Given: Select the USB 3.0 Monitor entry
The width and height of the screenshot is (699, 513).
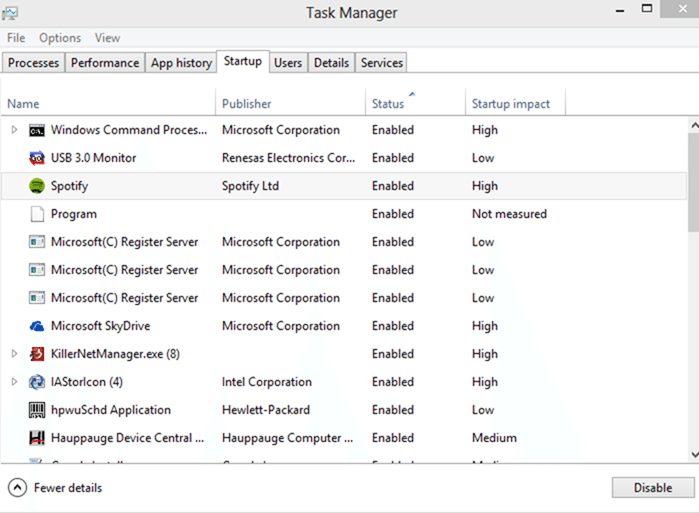Looking at the screenshot, I should pos(94,158).
